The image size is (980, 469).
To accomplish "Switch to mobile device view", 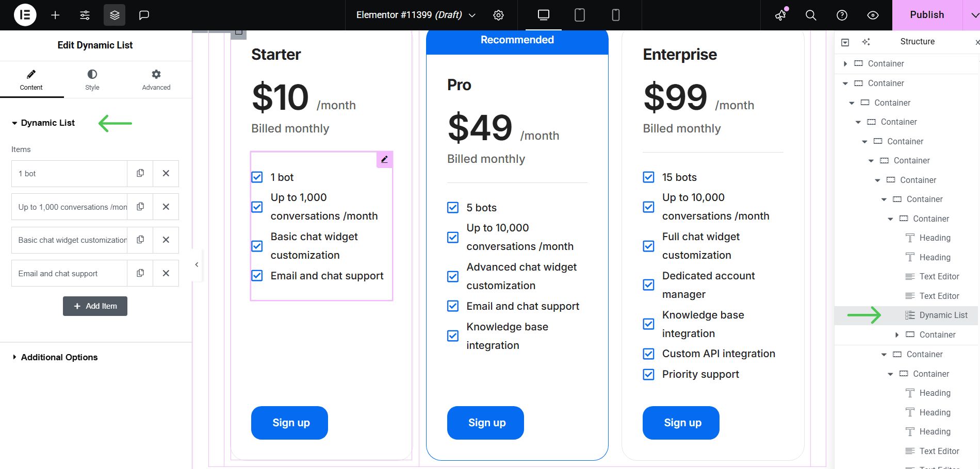I will point(615,15).
